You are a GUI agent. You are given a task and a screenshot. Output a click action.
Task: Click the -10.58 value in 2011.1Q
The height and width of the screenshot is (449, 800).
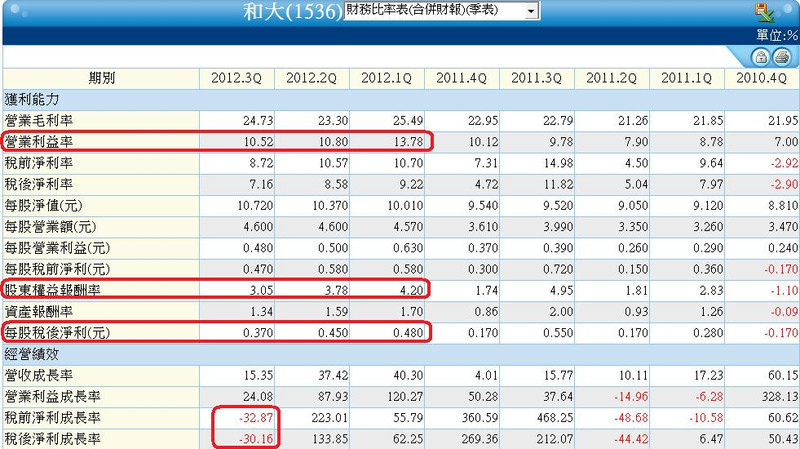click(x=706, y=418)
